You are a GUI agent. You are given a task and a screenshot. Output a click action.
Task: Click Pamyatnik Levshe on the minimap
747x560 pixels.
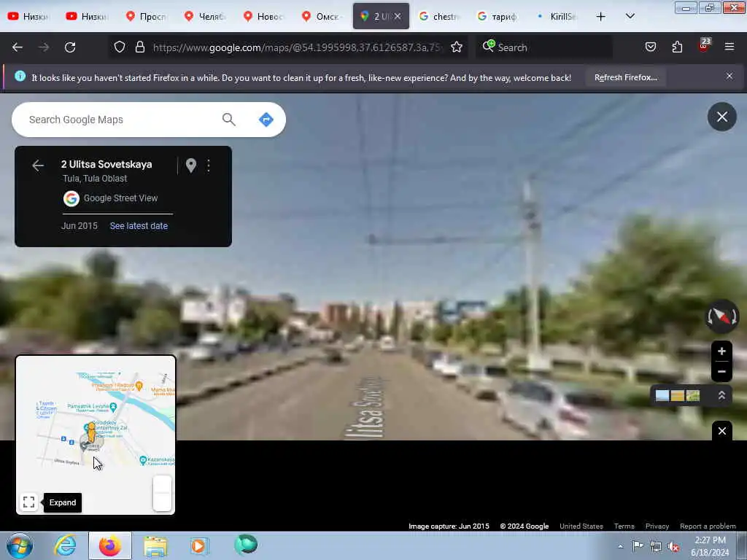pyautogui.click(x=91, y=407)
